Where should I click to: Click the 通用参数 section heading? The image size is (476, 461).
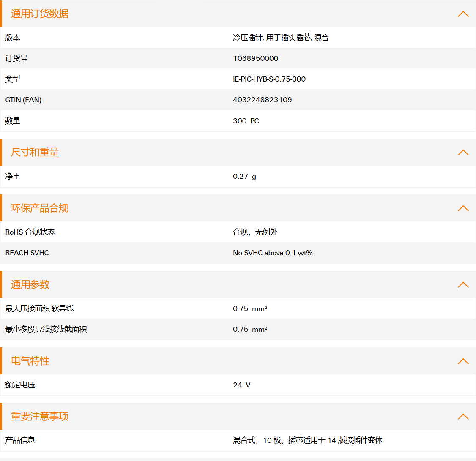30,285
